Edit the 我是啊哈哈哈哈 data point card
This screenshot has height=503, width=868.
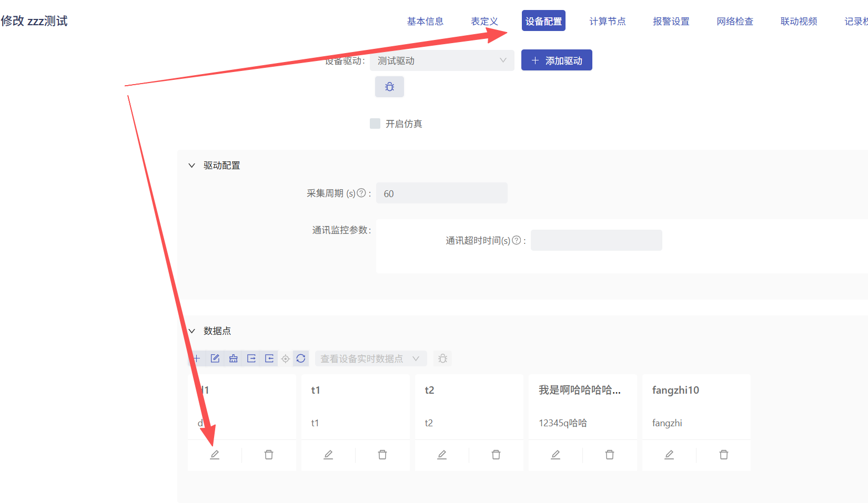click(x=556, y=455)
